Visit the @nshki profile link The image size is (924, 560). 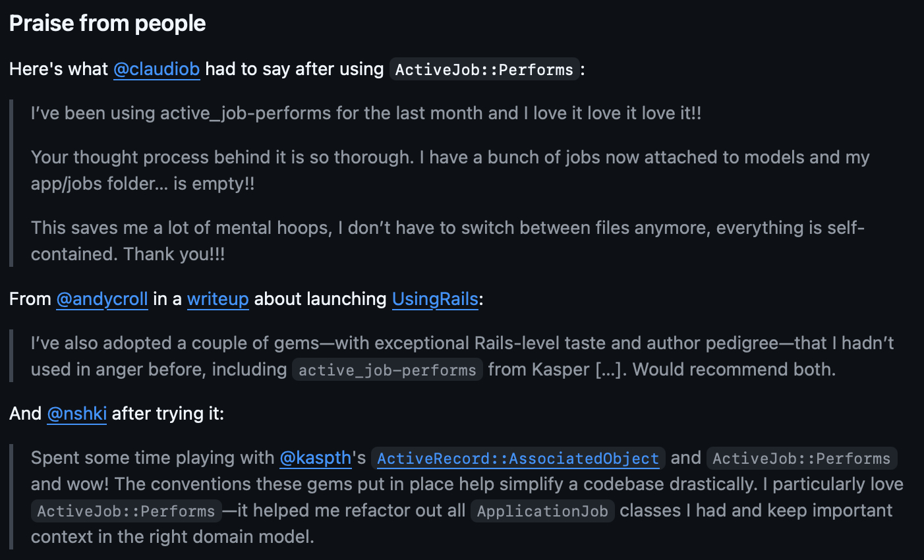(x=76, y=414)
